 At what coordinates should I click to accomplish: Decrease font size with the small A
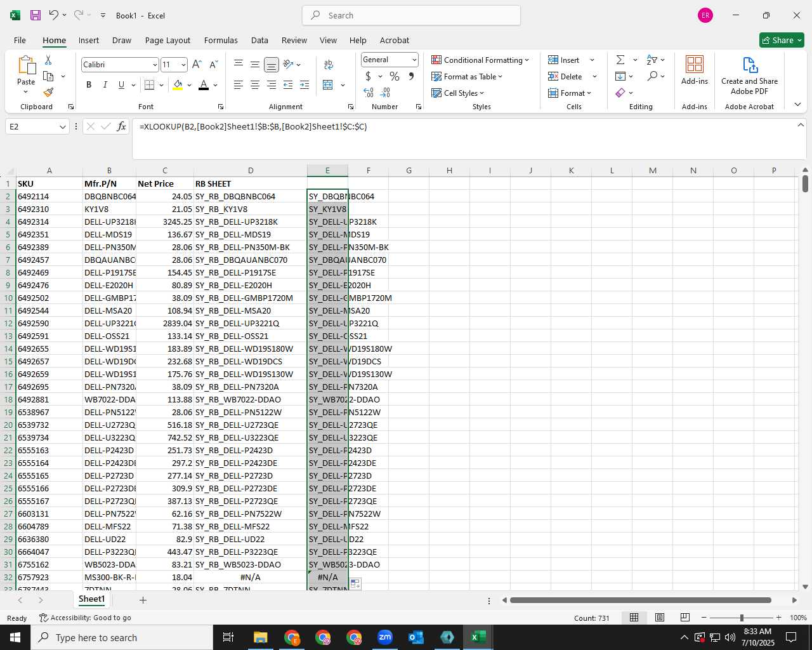pos(213,64)
